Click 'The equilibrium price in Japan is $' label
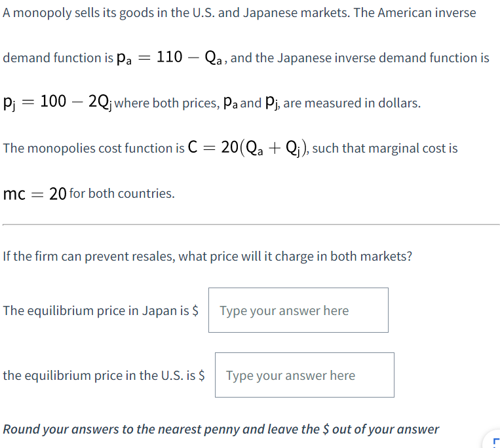 100,310
